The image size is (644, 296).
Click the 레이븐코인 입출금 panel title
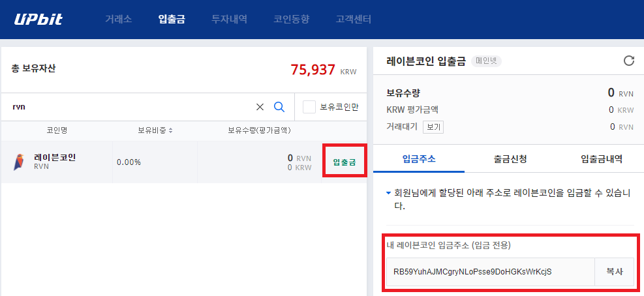(x=426, y=61)
